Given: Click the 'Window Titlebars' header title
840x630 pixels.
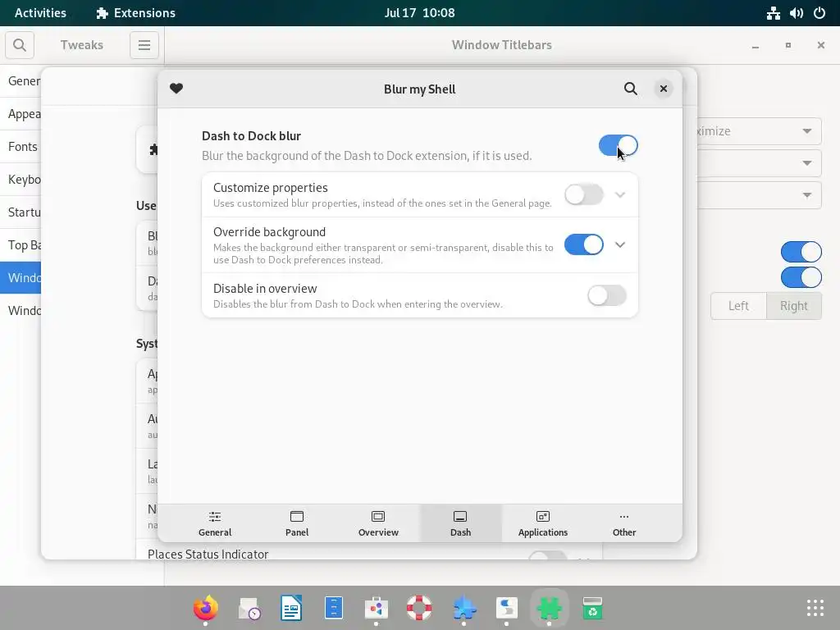Looking at the screenshot, I should pyautogui.click(x=501, y=45).
